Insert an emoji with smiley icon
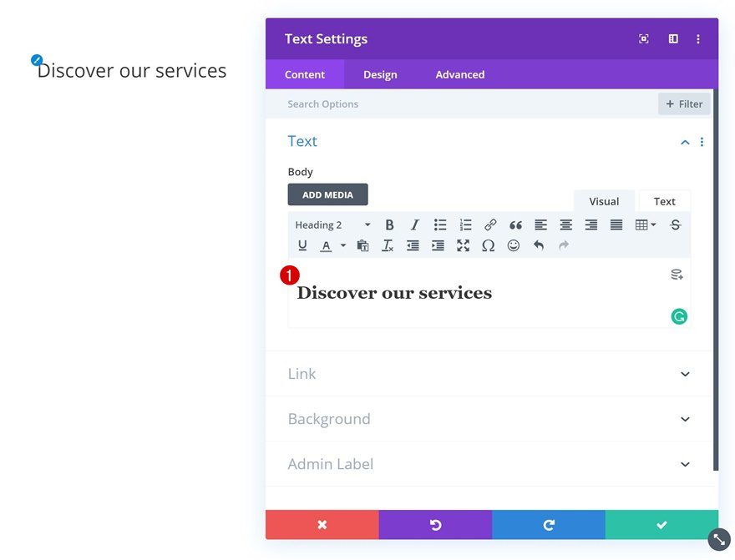 514,245
